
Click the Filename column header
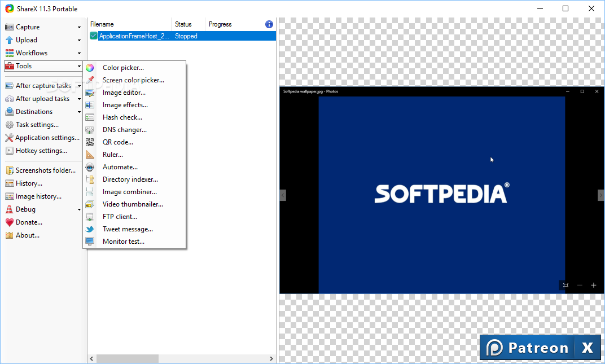[x=129, y=24]
